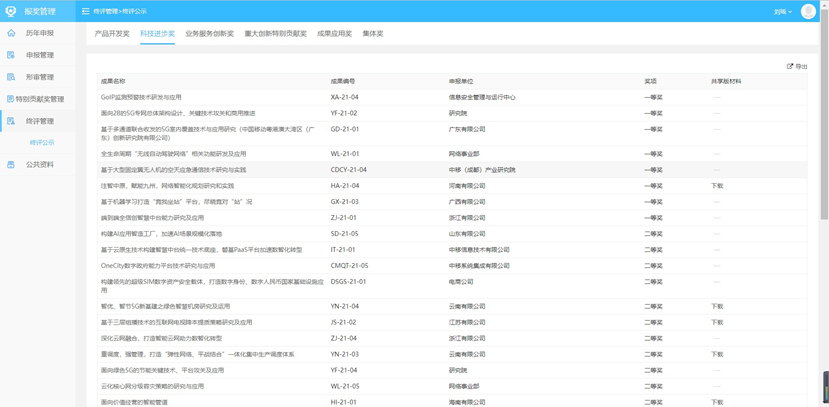Click the page vertical scrollbar thumb

824,114
